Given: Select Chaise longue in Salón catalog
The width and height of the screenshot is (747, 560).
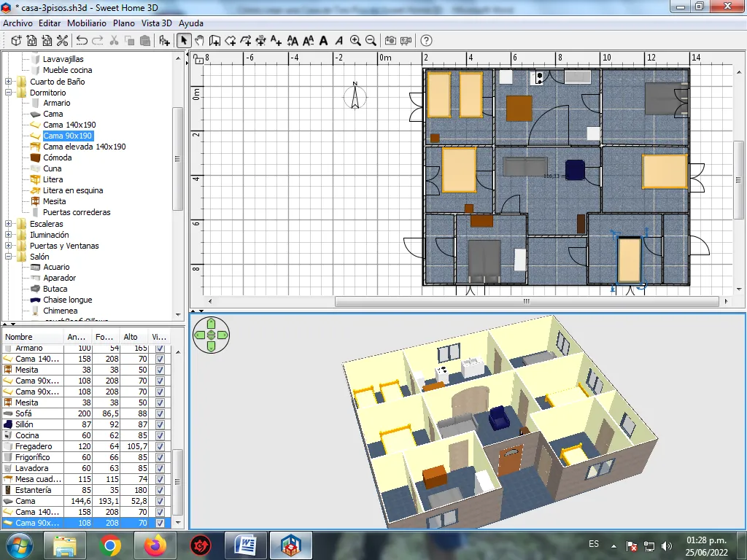Looking at the screenshot, I should point(68,300).
